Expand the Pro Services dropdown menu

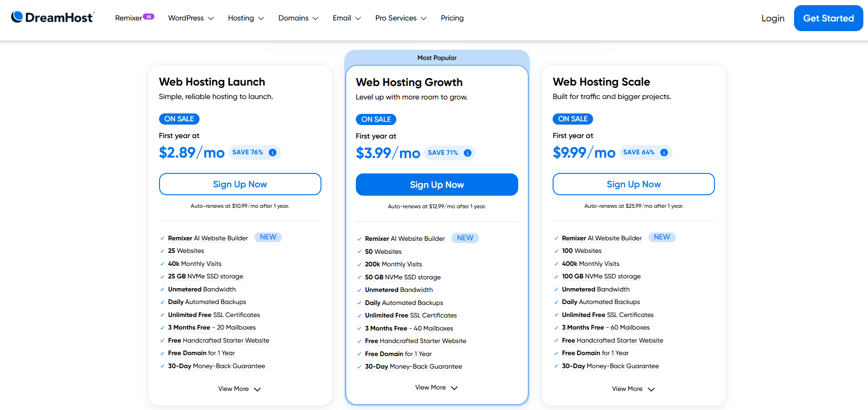tap(401, 18)
